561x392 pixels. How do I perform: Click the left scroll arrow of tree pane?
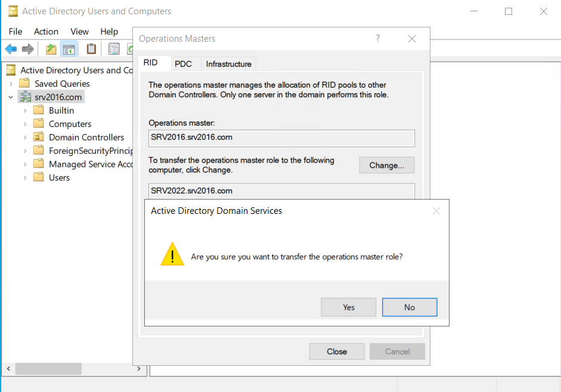pos(8,368)
